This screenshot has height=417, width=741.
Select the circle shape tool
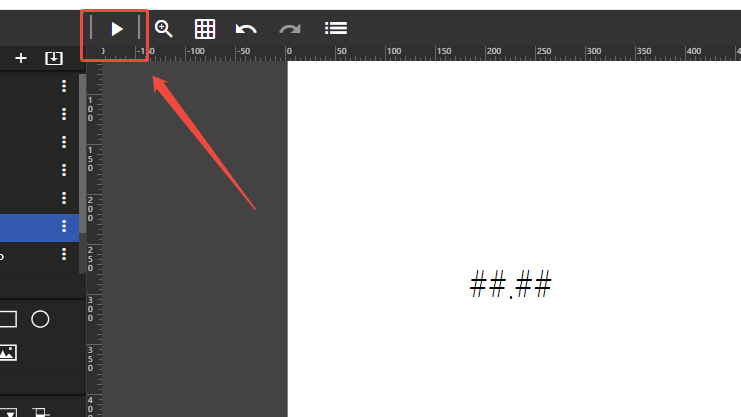40,319
